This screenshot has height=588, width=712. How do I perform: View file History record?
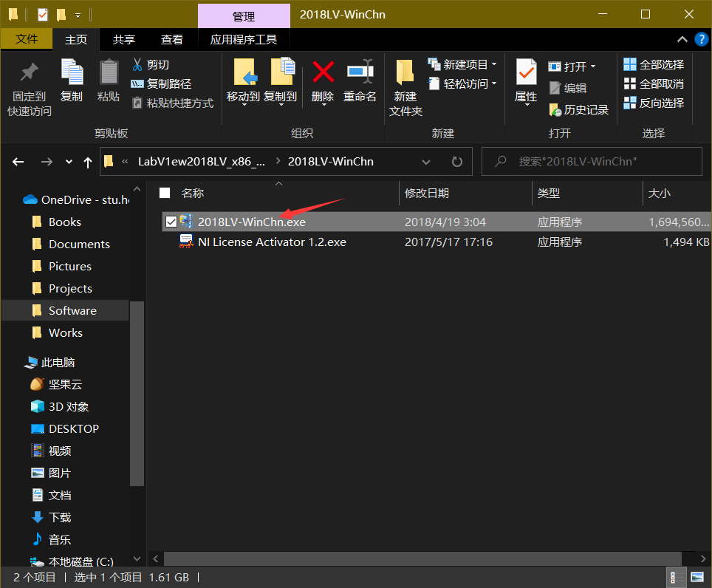pyautogui.click(x=579, y=109)
